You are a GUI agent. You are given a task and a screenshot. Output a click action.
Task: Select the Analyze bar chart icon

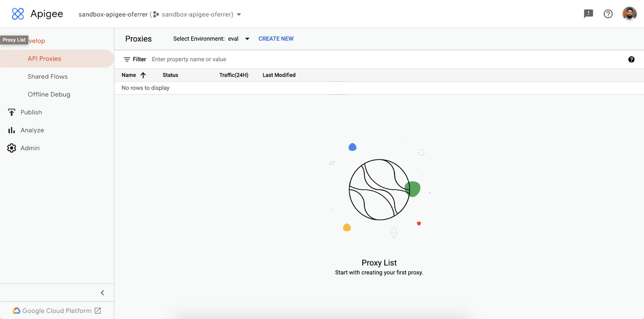(x=11, y=130)
